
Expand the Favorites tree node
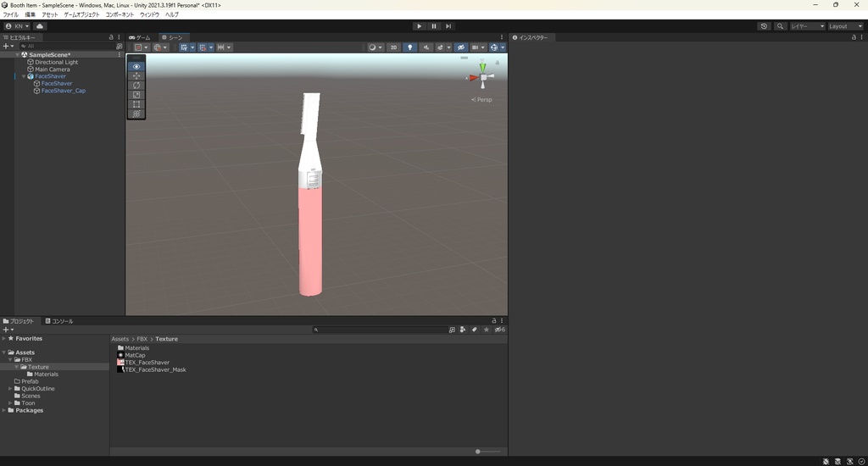tap(4, 338)
